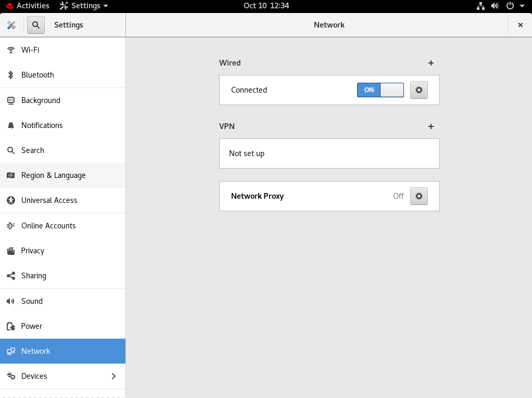Expand the Devices submenu chevron
The height and width of the screenshot is (398, 532).
tap(113, 376)
